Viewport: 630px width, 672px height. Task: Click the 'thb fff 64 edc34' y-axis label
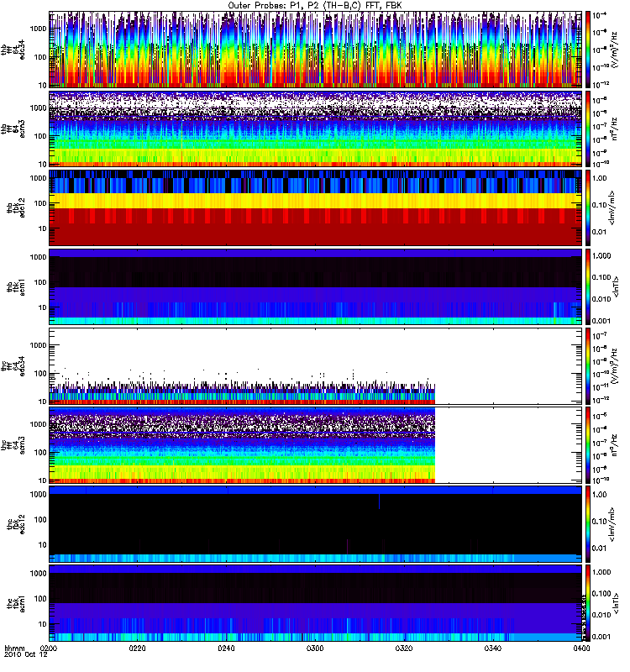pos(13,50)
